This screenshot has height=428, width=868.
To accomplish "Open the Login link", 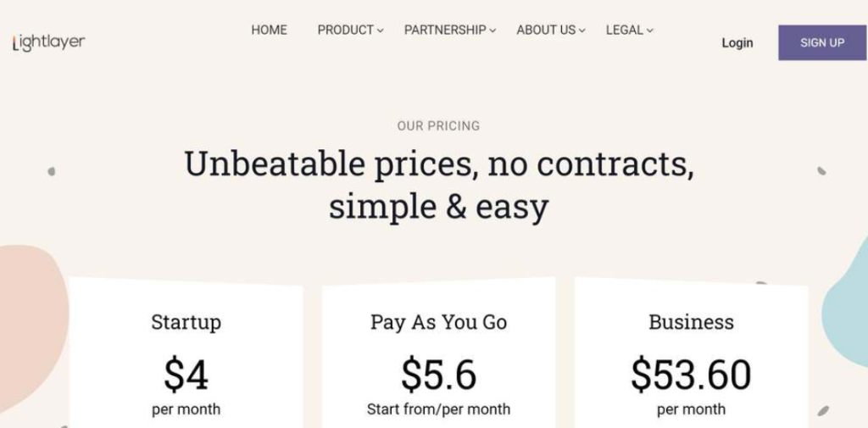I will coord(737,42).
